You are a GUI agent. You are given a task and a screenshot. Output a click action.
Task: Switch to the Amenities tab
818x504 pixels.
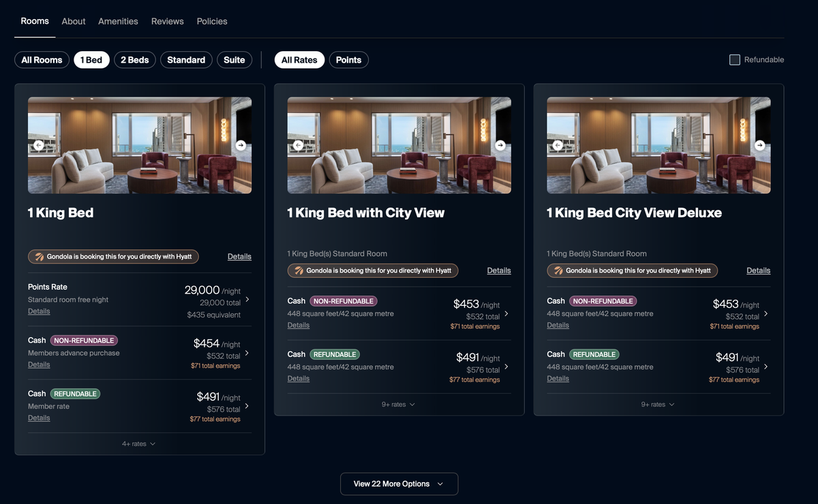pyautogui.click(x=118, y=21)
